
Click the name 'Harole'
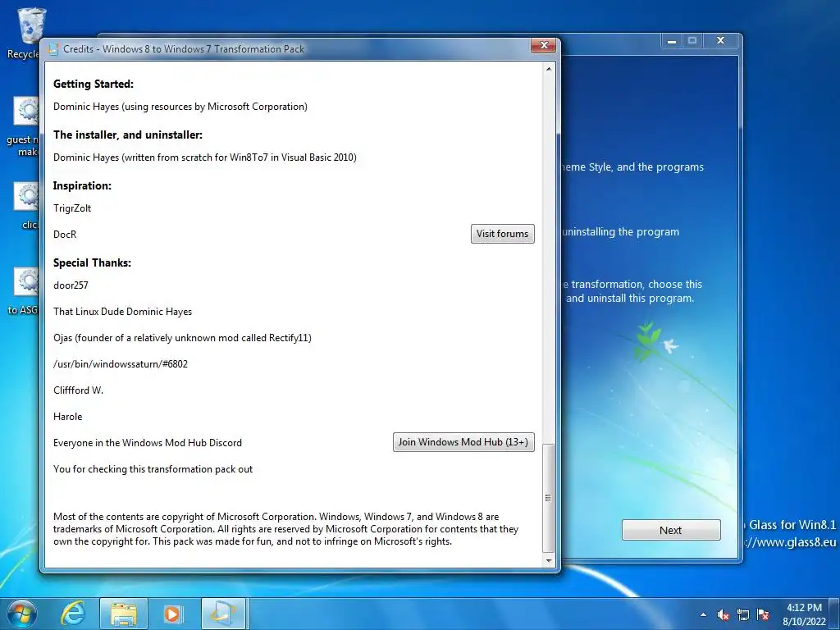[x=67, y=417]
